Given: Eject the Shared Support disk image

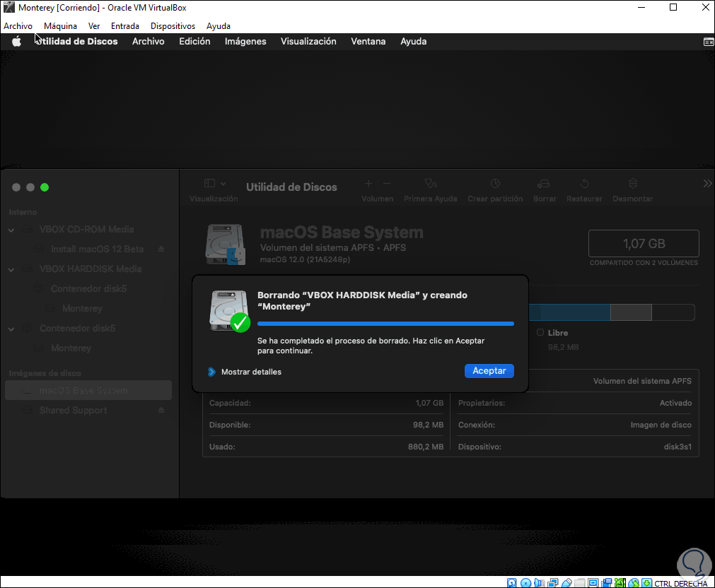Looking at the screenshot, I should click(161, 411).
